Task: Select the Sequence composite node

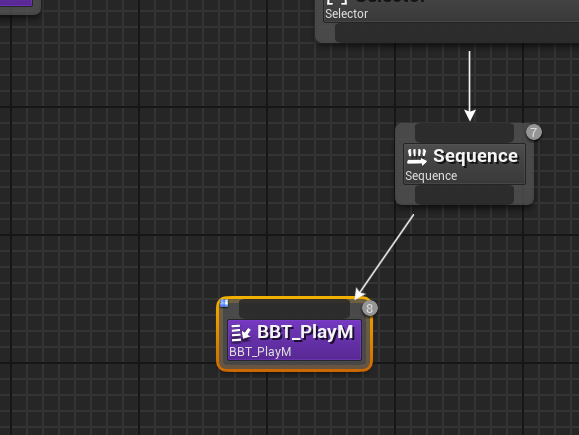Action: tap(464, 164)
